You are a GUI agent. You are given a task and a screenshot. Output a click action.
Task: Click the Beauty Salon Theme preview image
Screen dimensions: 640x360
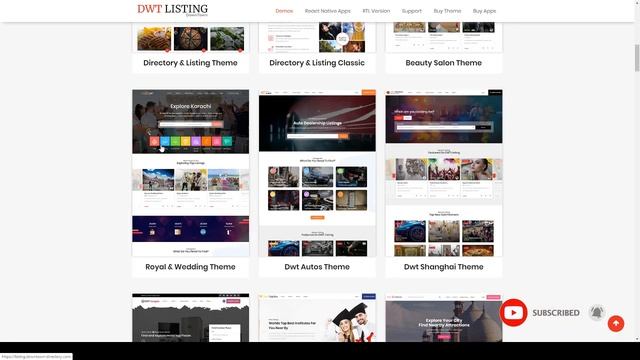point(444,38)
